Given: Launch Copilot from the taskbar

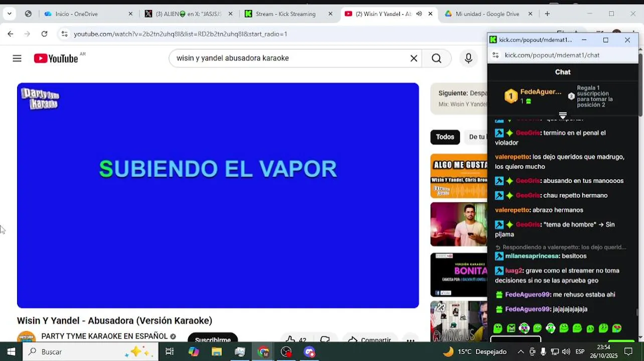Looking at the screenshot, I should point(194,352).
